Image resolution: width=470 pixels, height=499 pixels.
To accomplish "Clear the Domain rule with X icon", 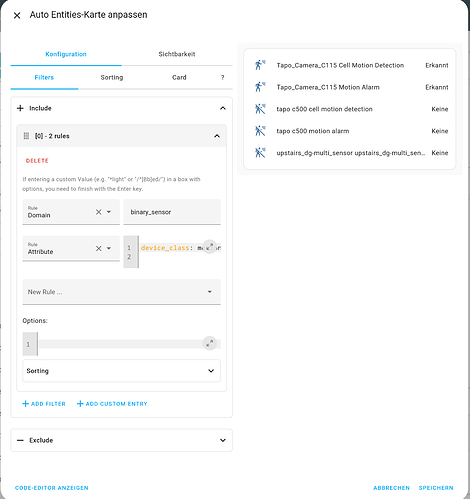I will pos(99,212).
